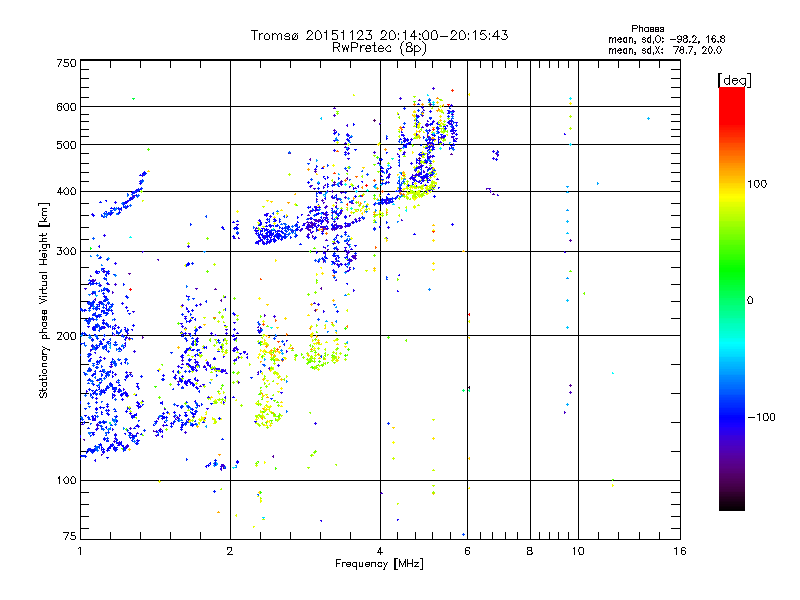Click the x-axis tick label '2'
Viewport: 800px width, 600px height.
point(230,551)
